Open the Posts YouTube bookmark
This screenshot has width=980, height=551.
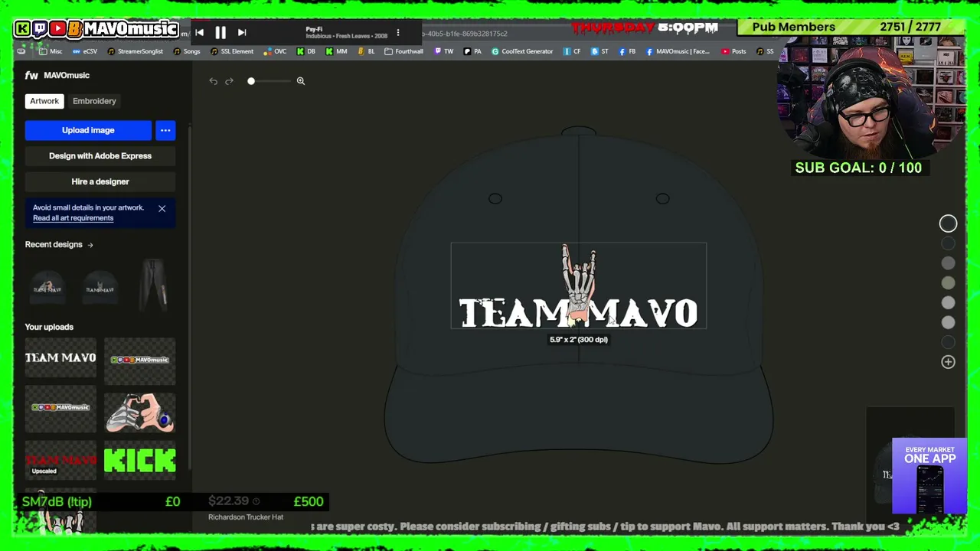point(733,52)
